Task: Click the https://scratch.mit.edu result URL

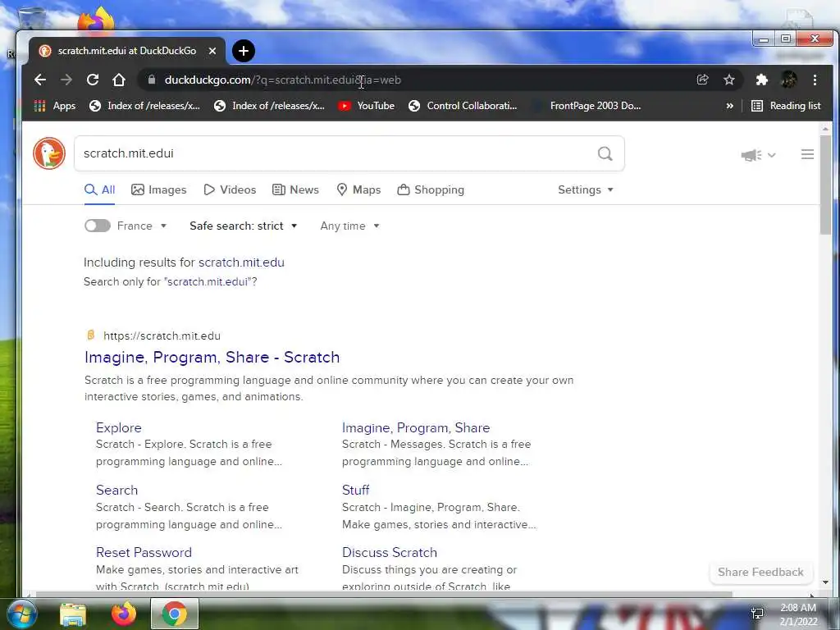Action: [162, 336]
